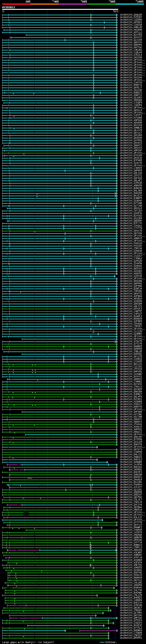146x644 pixels.
Task: Open hit UniRef100_C6ZQW2
Action: (x=131, y=374)
